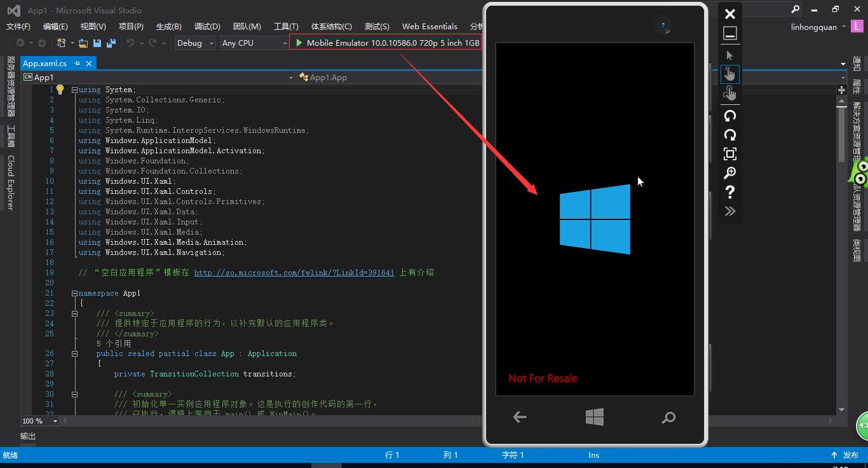
Task: Rotate the emulator left
Action: click(x=730, y=116)
